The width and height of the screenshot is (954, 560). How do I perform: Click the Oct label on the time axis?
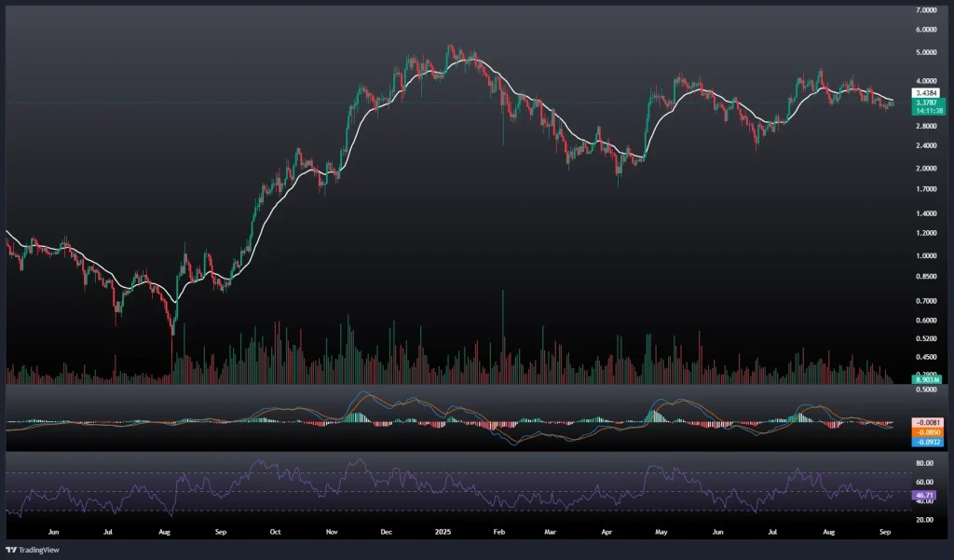(x=275, y=530)
